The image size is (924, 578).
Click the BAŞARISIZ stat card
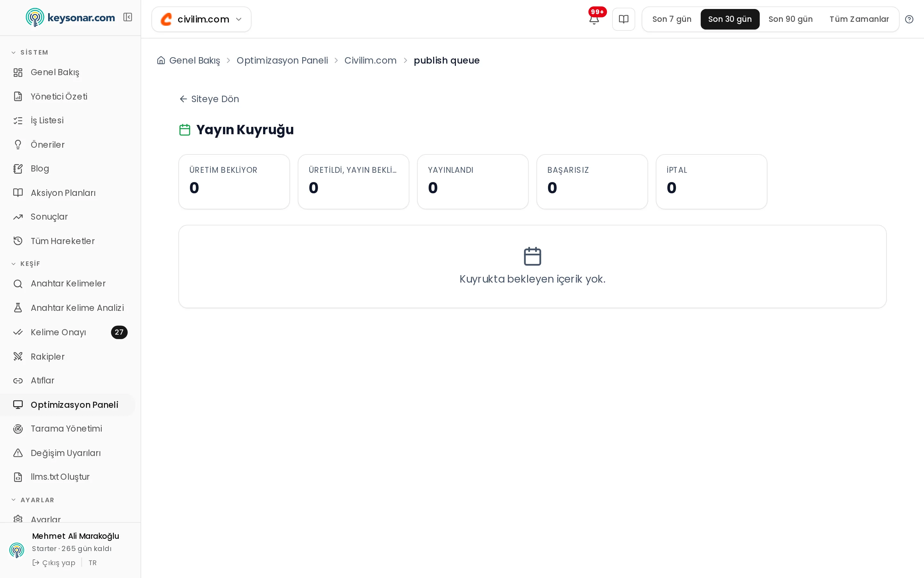[x=592, y=181]
